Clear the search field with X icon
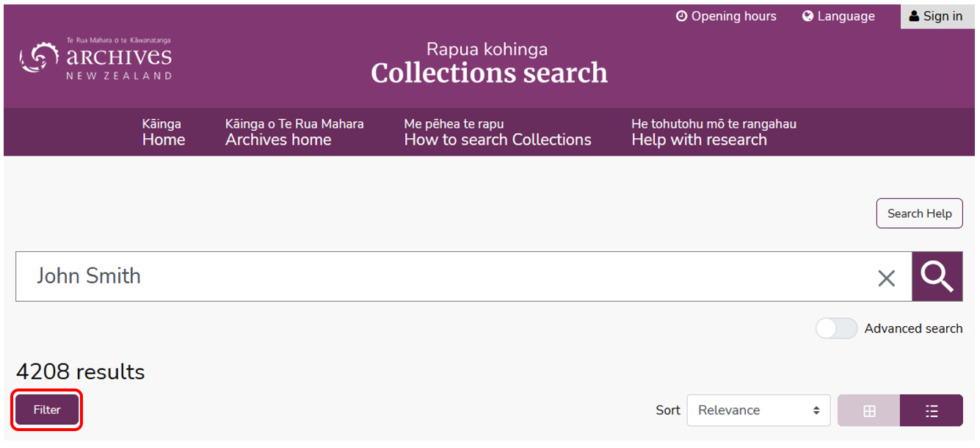980x448 pixels. point(887,278)
